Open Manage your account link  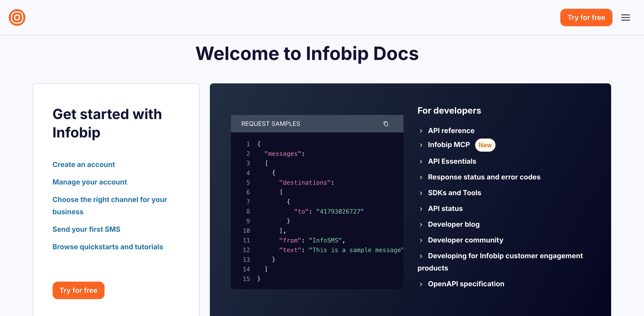90,182
